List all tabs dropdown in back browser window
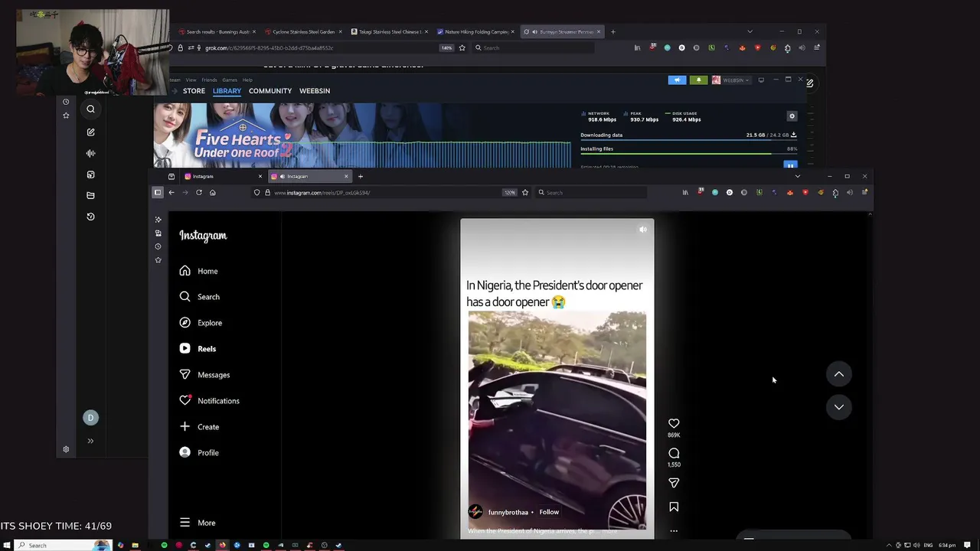The height and width of the screenshot is (551, 980). pyautogui.click(x=750, y=31)
